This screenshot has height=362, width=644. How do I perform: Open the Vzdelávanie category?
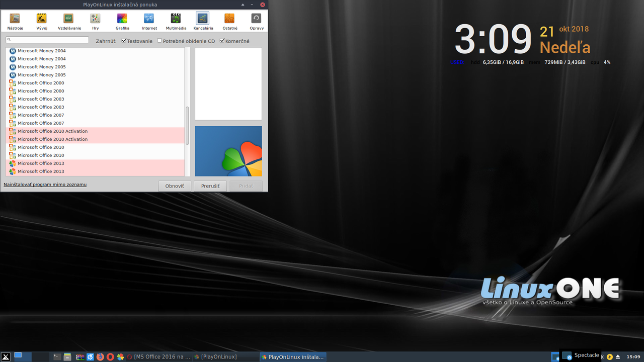pyautogui.click(x=69, y=22)
